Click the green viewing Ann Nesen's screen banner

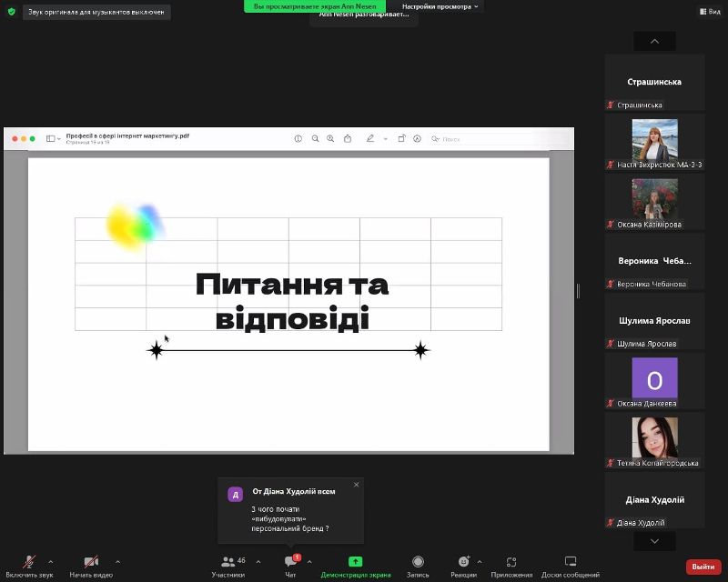(x=315, y=6)
